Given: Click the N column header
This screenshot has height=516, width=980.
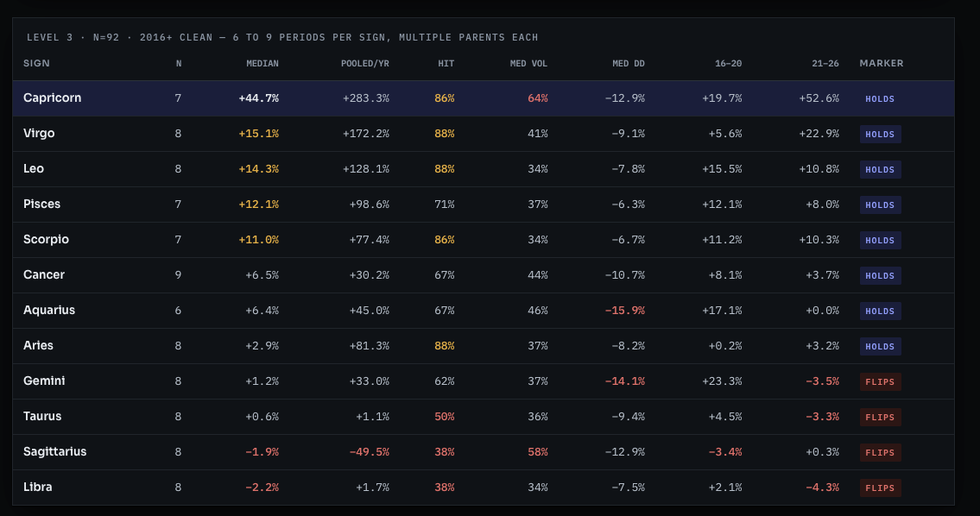Looking at the screenshot, I should coord(178,63).
